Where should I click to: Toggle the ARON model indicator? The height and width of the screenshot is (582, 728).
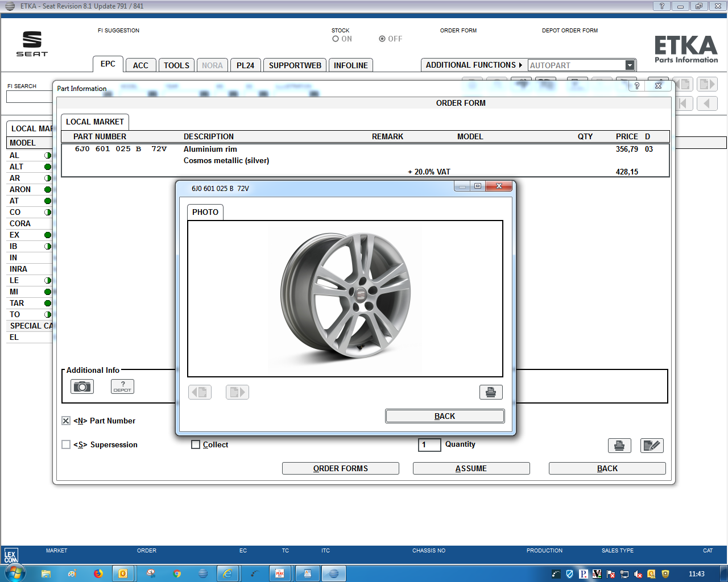[48, 189]
